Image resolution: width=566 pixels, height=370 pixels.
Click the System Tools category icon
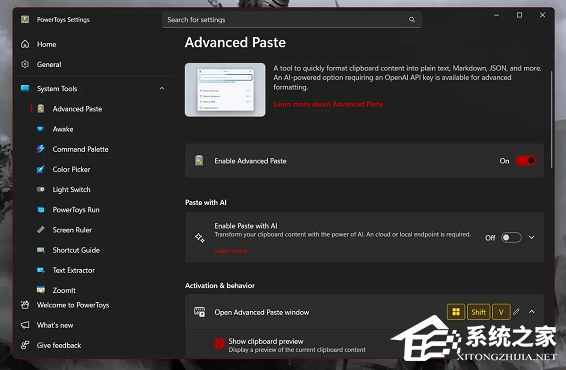coord(25,88)
